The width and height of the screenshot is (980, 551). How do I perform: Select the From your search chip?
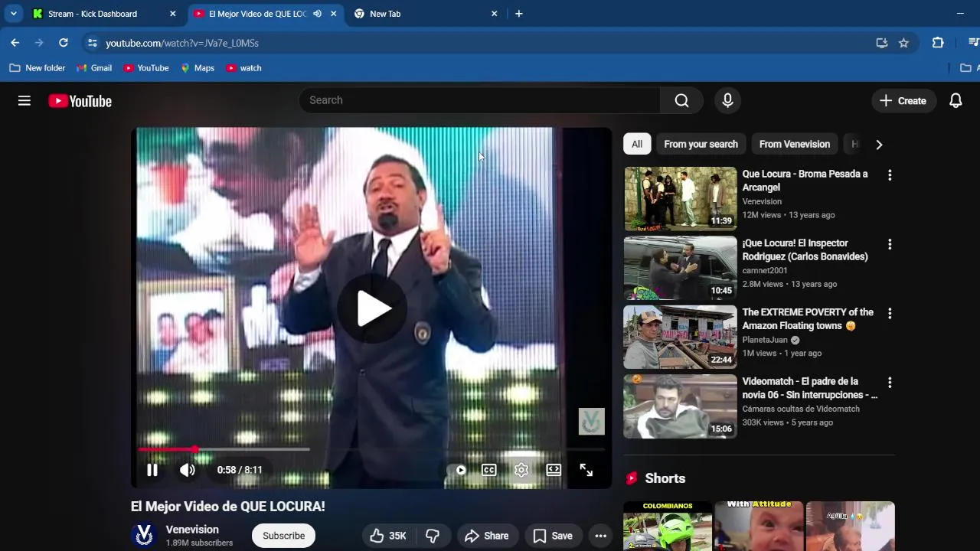(x=701, y=144)
